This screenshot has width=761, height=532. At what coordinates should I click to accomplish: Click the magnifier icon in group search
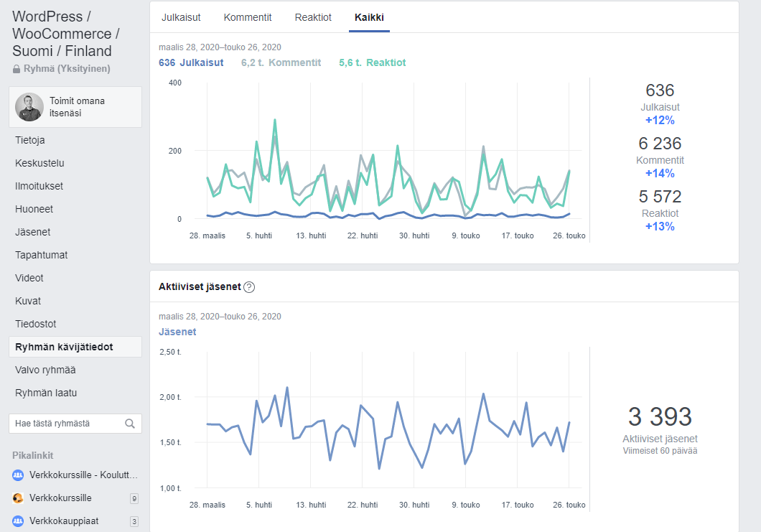click(130, 424)
